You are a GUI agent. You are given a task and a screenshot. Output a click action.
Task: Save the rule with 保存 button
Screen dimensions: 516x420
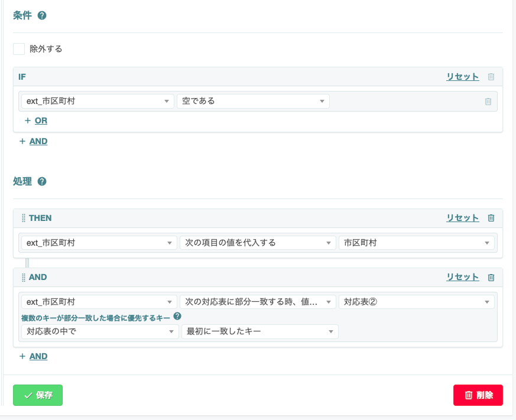[x=38, y=395]
